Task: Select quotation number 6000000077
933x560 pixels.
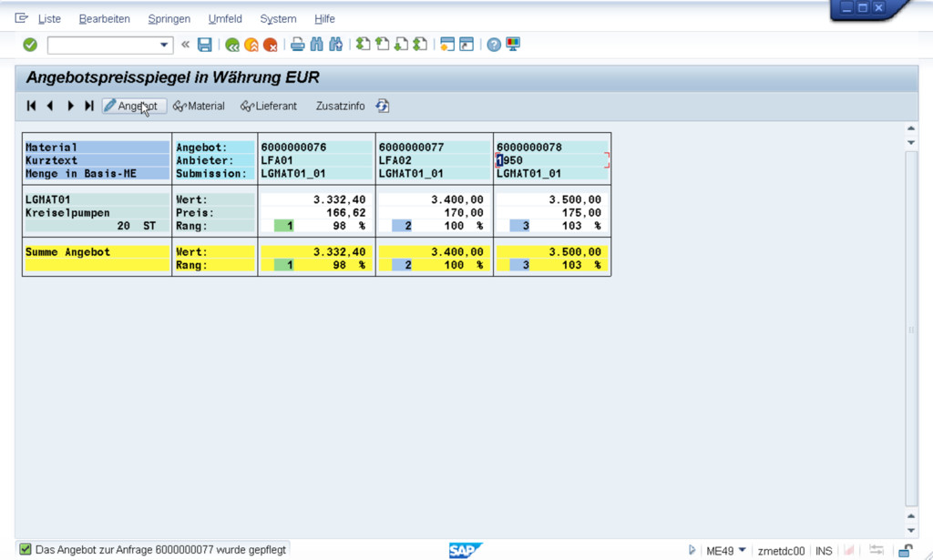Action: [x=411, y=147]
